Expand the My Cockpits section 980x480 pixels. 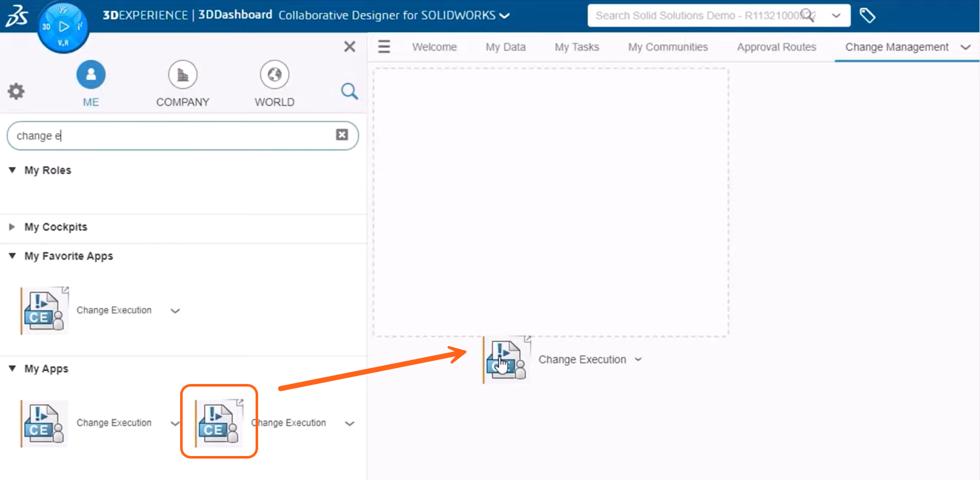(x=12, y=227)
